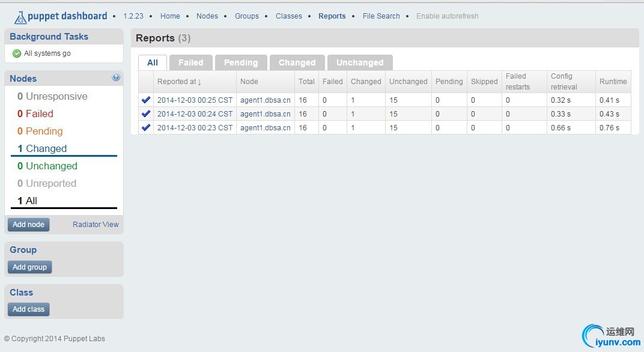
Task: Switch to the Pending reports tab
Action: click(x=241, y=62)
